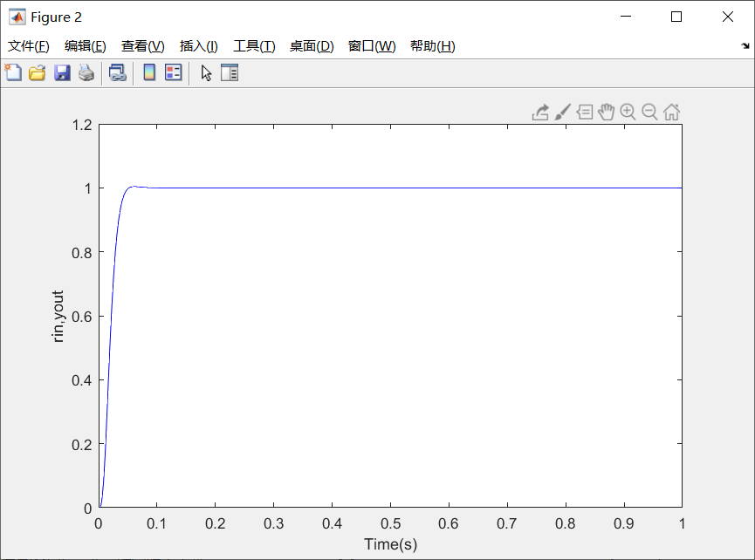Click the Export icon in the axes toolbar
Image resolution: width=755 pixels, height=560 pixels.
pos(540,112)
